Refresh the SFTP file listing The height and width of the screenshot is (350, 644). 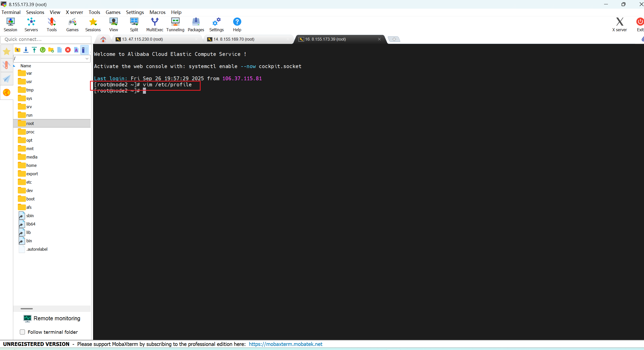[43, 50]
